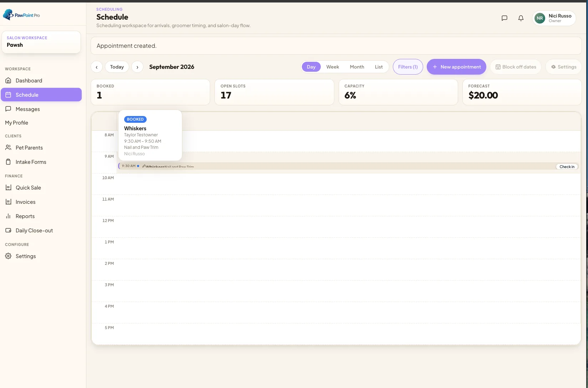The width and height of the screenshot is (588, 388).
Task: Click the NR user avatar
Action: point(540,18)
